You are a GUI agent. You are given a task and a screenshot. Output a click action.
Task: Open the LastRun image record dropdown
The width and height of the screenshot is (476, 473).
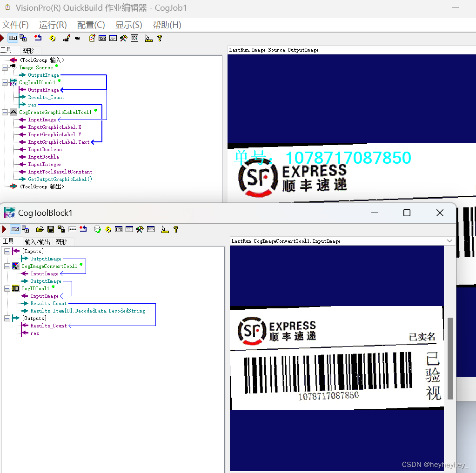coord(449,241)
